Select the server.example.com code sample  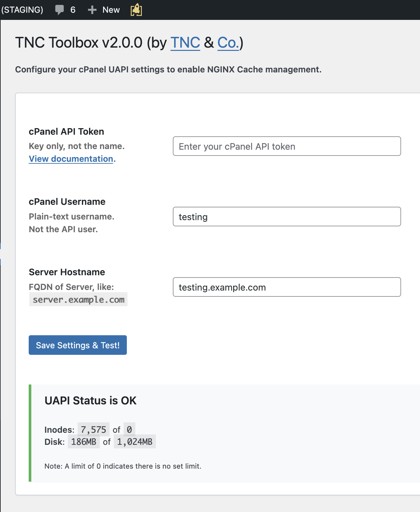click(78, 299)
